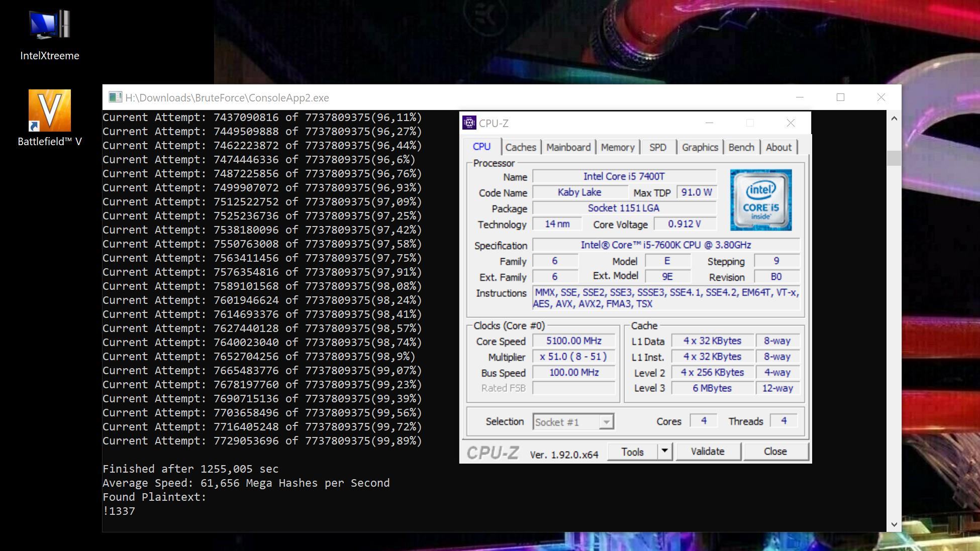Open the Mainboard tab
980x551 pixels.
568,147
